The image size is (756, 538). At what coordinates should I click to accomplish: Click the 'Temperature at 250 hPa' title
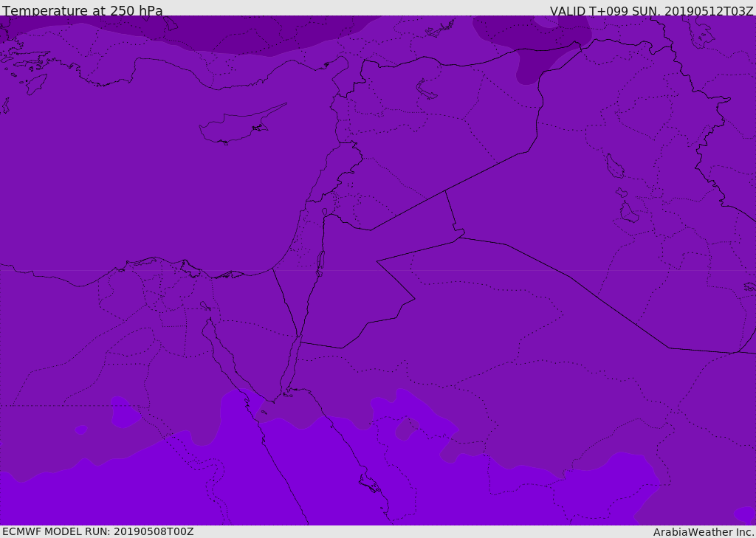coord(83,10)
